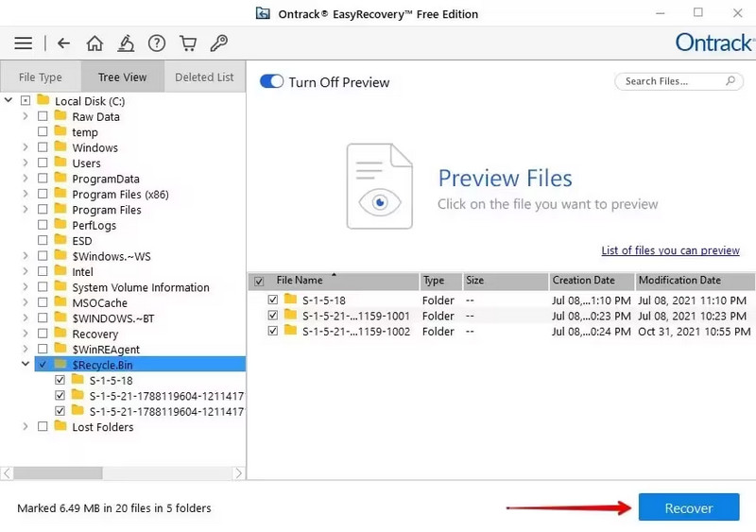The width and height of the screenshot is (756, 532).
Task: Switch to the Deleted List tab
Action: coord(204,77)
